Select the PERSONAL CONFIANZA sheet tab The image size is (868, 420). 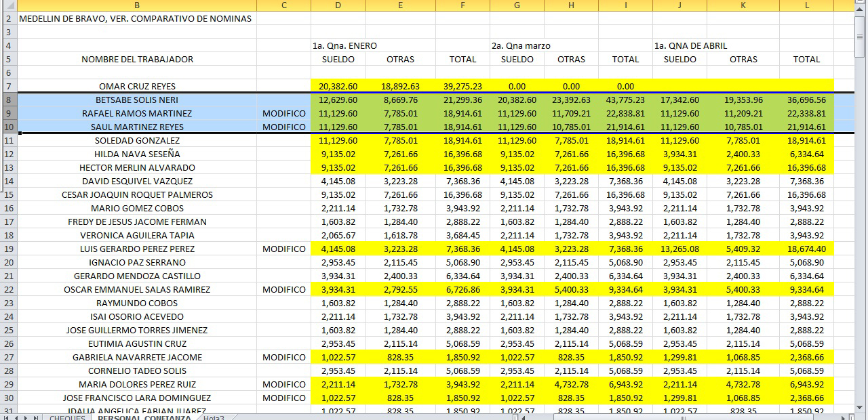144,417
